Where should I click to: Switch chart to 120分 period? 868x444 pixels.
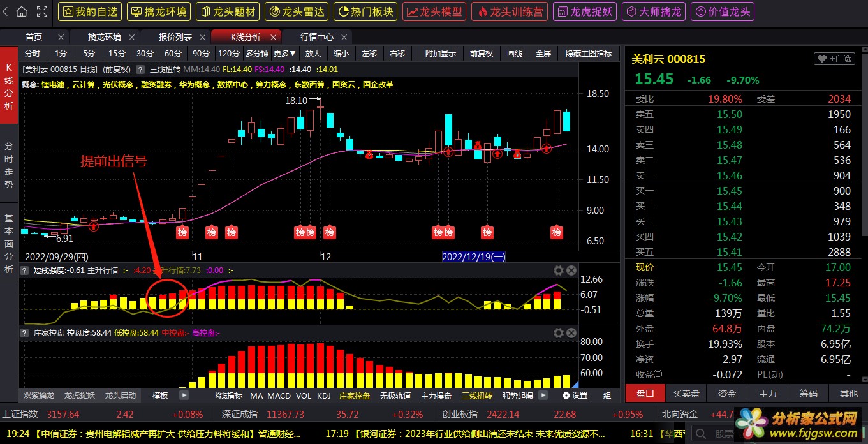(x=229, y=54)
